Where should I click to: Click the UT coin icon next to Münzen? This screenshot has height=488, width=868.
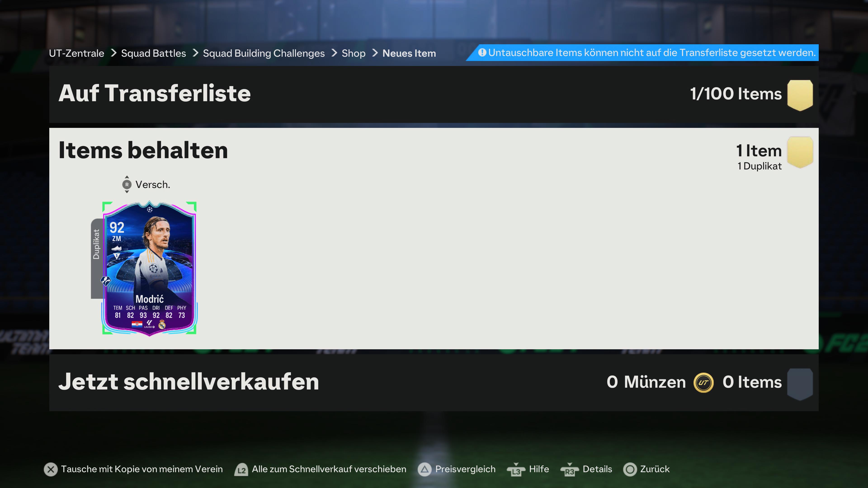click(x=703, y=382)
